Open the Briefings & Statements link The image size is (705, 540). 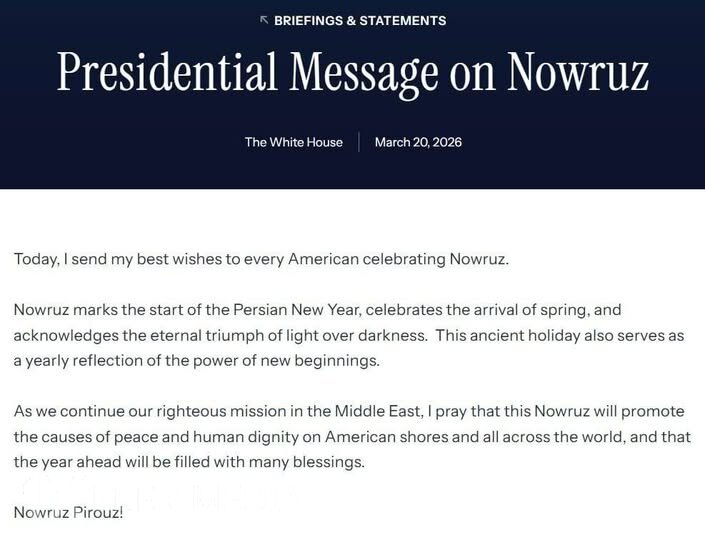click(360, 20)
